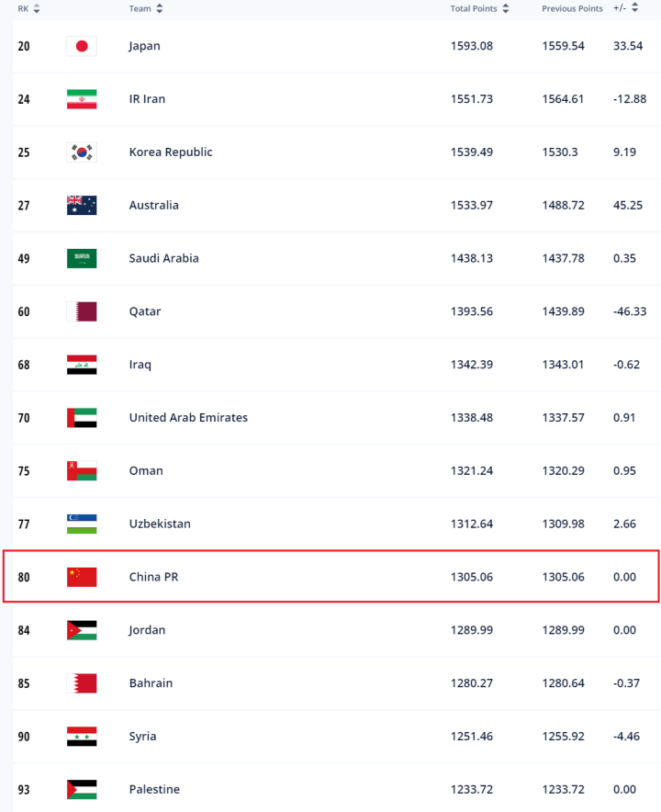Click the Oman flag icon
The image size is (661, 812).
[x=81, y=470]
